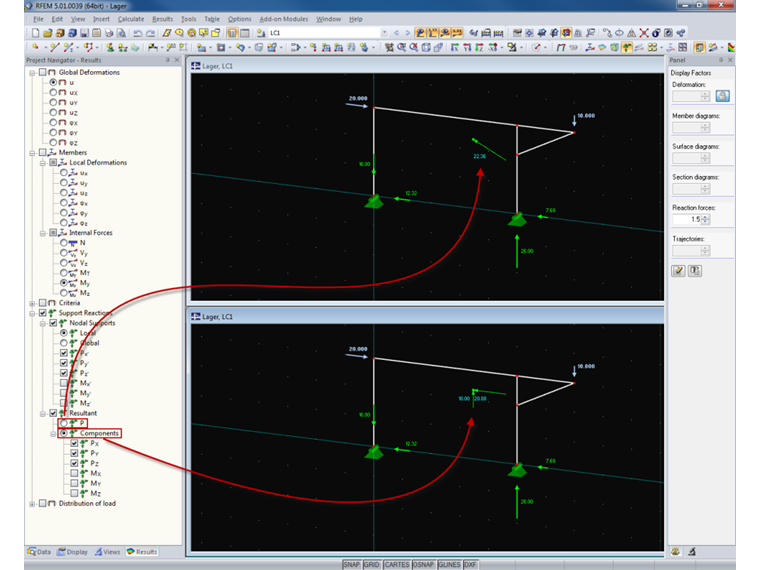The image size is (760, 570).
Task: Switch to the Views navigator tab
Action: (x=108, y=552)
